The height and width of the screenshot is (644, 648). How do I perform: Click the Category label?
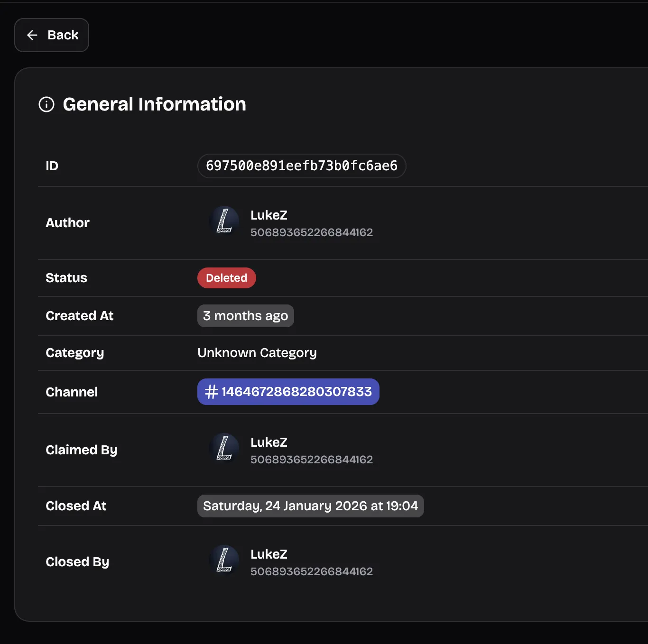75,353
